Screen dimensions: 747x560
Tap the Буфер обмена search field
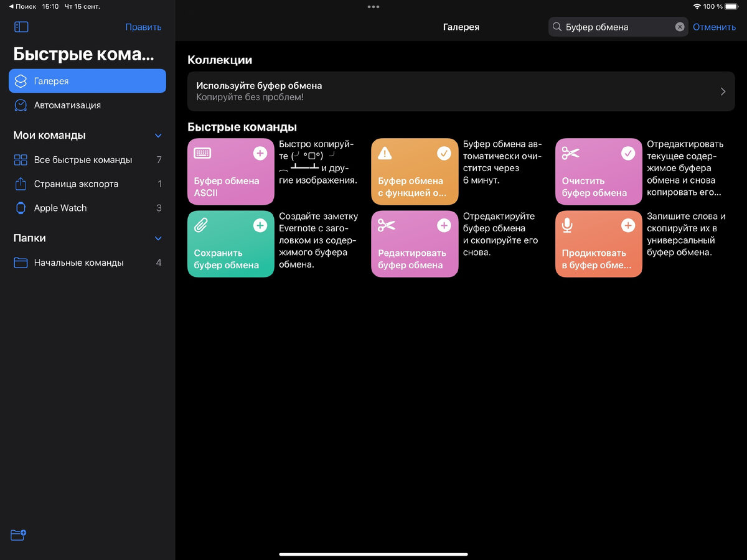618,27
